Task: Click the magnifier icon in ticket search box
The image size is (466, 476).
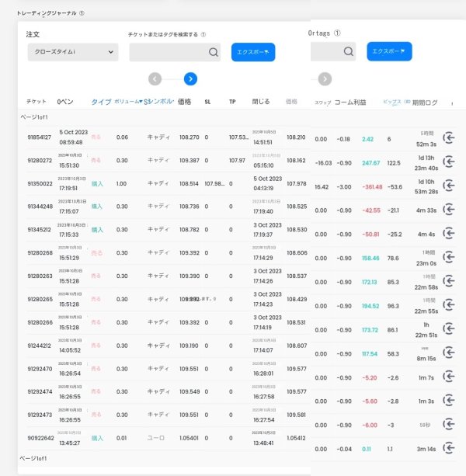Action: [x=214, y=52]
